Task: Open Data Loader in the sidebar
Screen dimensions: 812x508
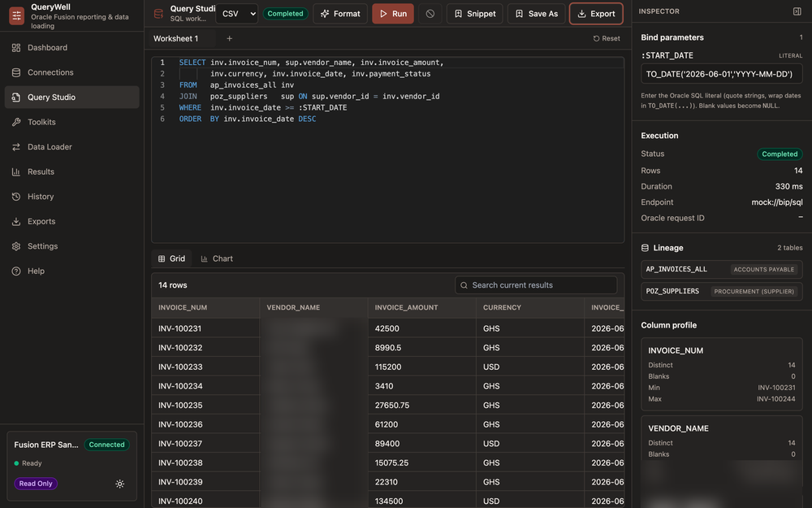Action: point(72,146)
